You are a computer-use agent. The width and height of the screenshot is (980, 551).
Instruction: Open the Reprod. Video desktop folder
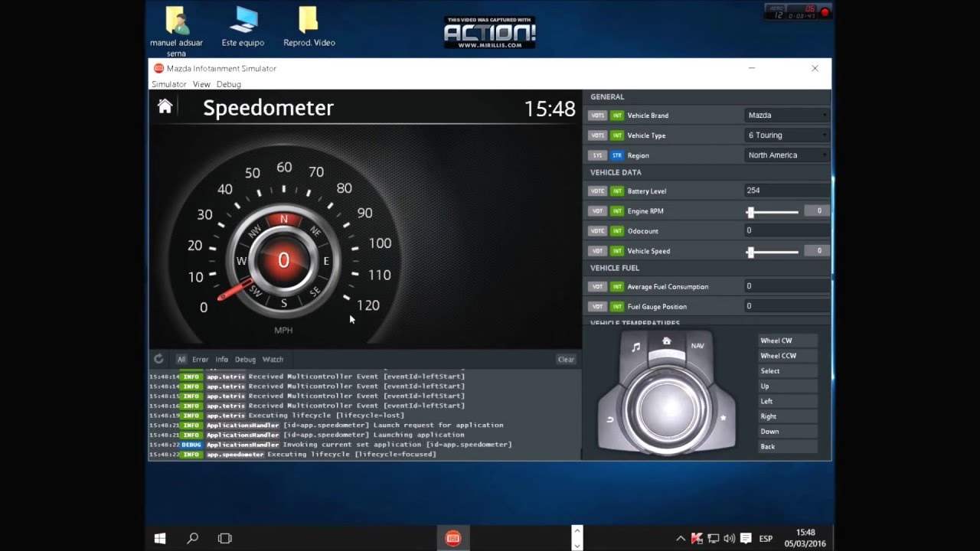coord(309,27)
